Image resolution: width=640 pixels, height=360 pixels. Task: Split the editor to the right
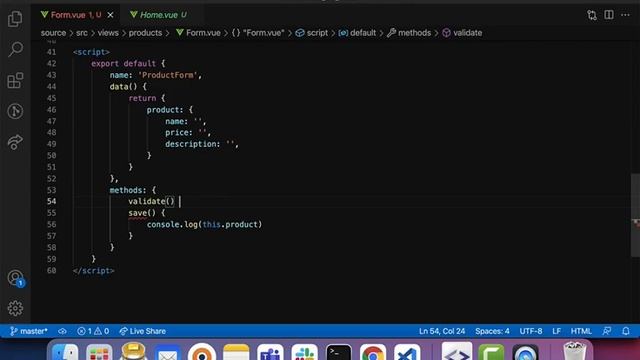[x=609, y=15]
